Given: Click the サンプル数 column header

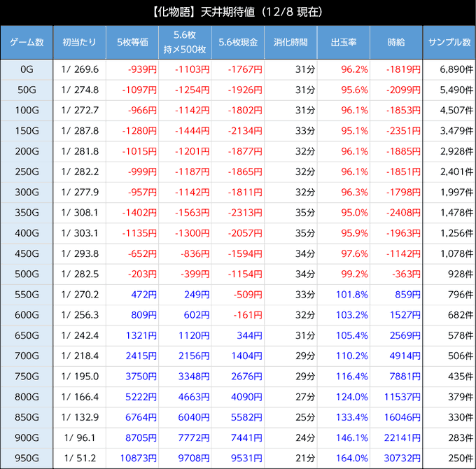Looking at the screenshot, I should [x=449, y=43].
